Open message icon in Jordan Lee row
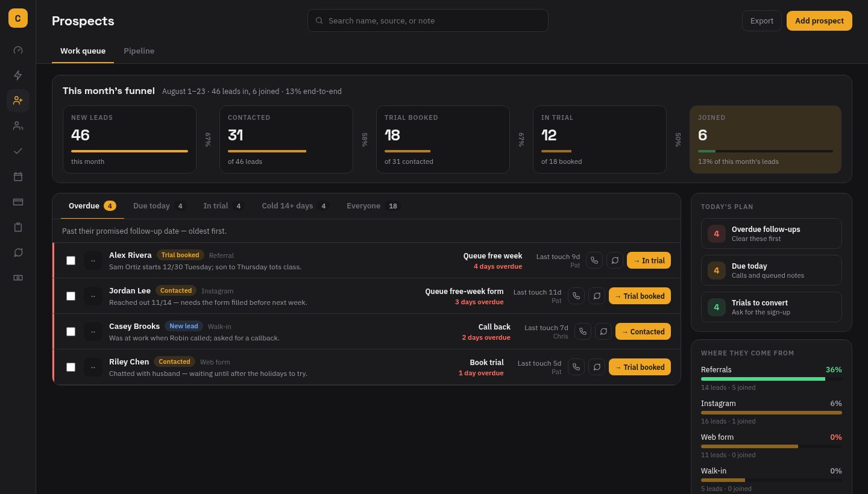 (597, 296)
